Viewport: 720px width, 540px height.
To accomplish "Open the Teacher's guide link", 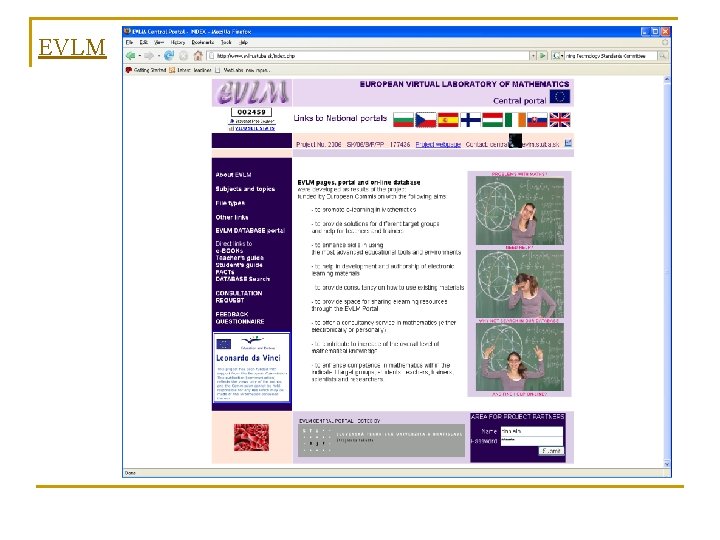I will [x=239, y=258].
